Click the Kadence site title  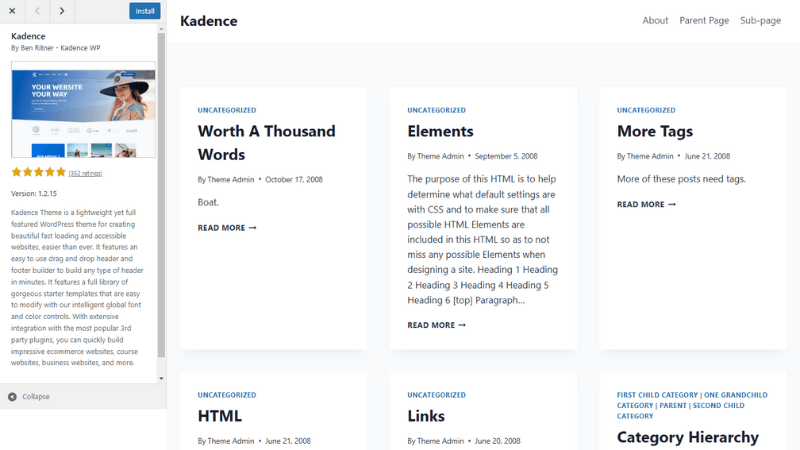[209, 21]
